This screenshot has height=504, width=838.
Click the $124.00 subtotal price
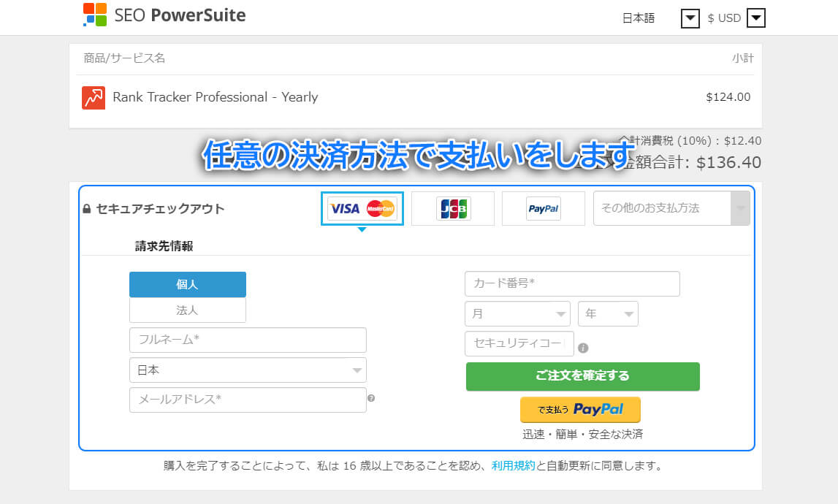pyautogui.click(x=728, y=97)
